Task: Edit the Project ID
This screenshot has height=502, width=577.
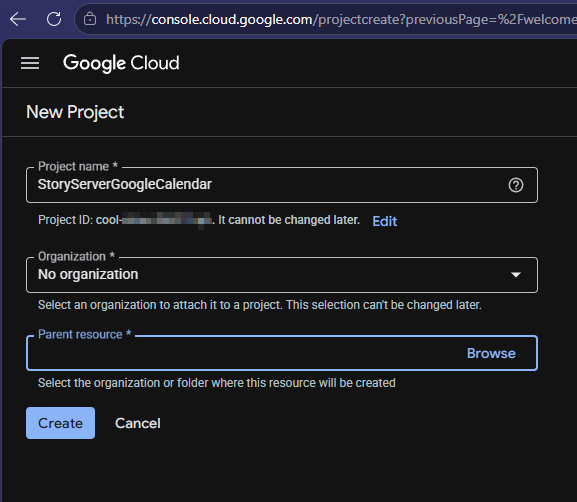Action: (x=385, y=221)
